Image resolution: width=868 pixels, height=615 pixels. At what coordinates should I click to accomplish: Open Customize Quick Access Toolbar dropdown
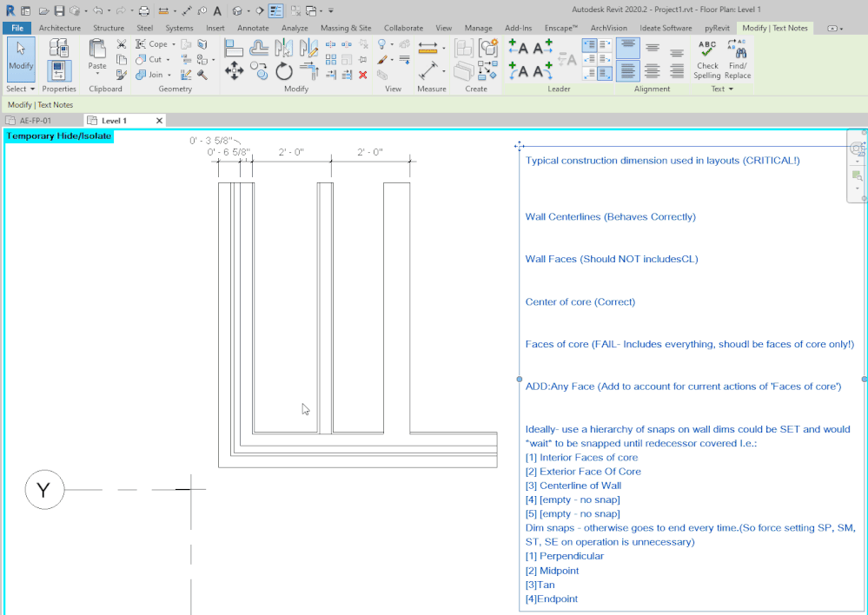coord(330,10)
